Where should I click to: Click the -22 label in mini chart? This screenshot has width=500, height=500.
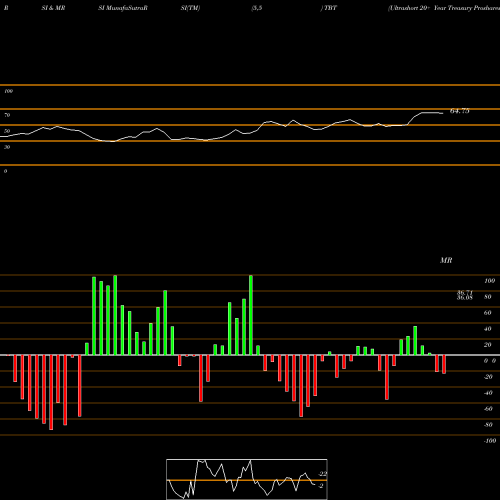(322, 474)
